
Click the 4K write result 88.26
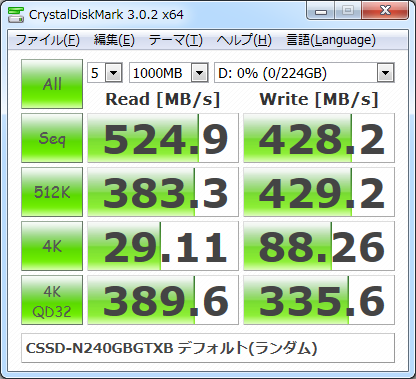point(319,246)
